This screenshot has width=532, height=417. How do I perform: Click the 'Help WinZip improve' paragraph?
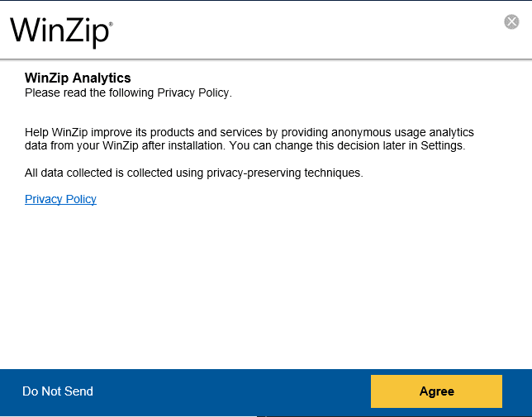tap(248, 139)
